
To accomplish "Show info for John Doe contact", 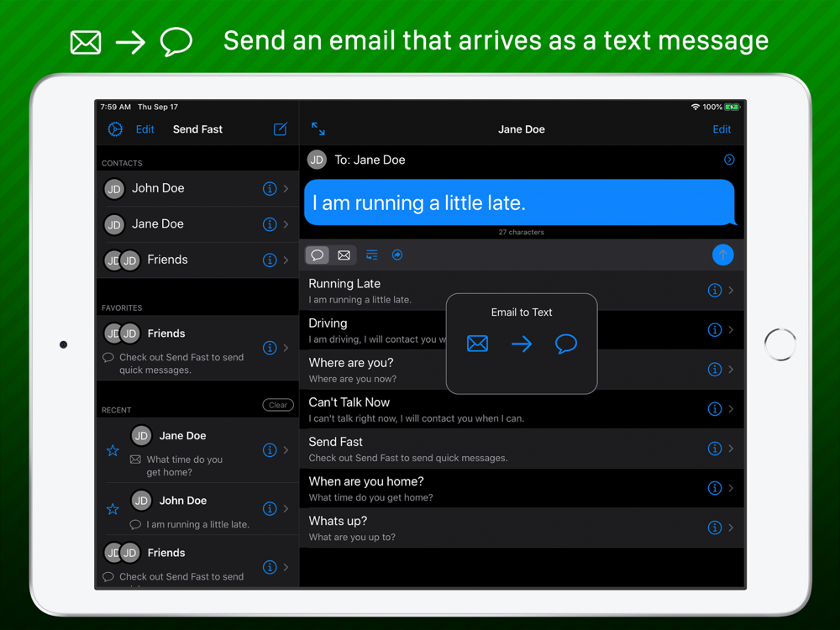I will [270, 188].
